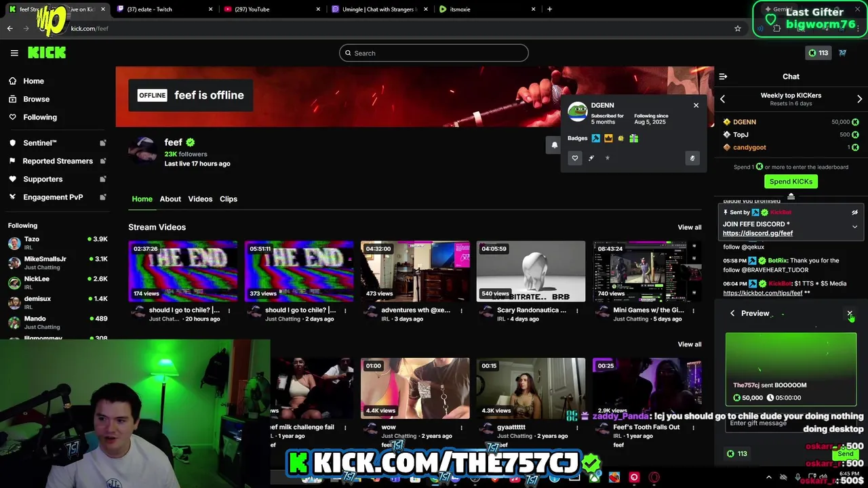Click View all for the clips row
The height and width of the screenshot is (488, 868).
click(x=689, y=344)
